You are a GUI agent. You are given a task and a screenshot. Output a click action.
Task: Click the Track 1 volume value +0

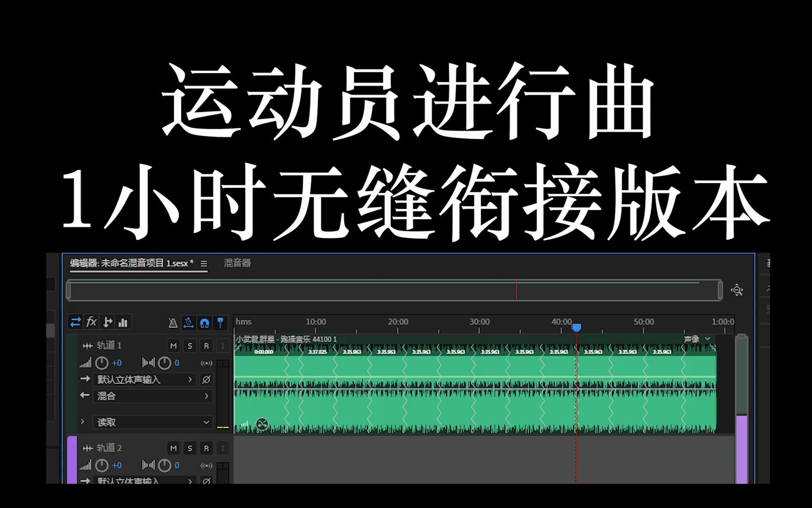117,363
